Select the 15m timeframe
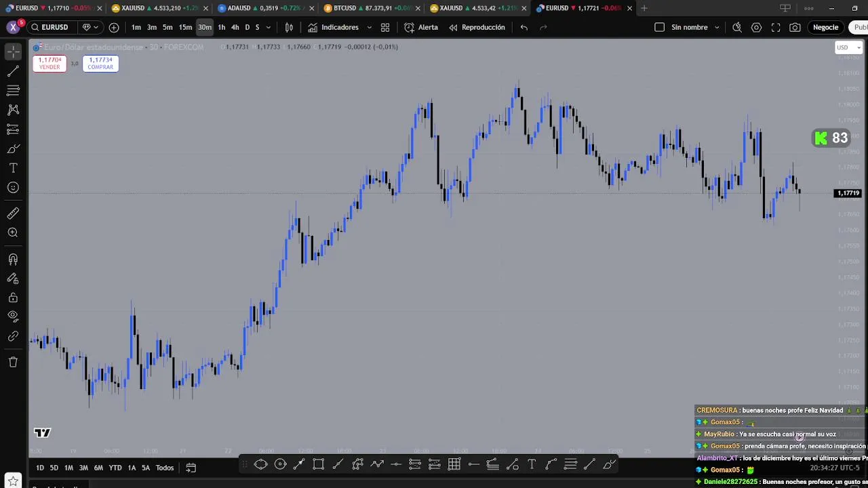Viewport: 868px width, 488px height. (185, 27)
